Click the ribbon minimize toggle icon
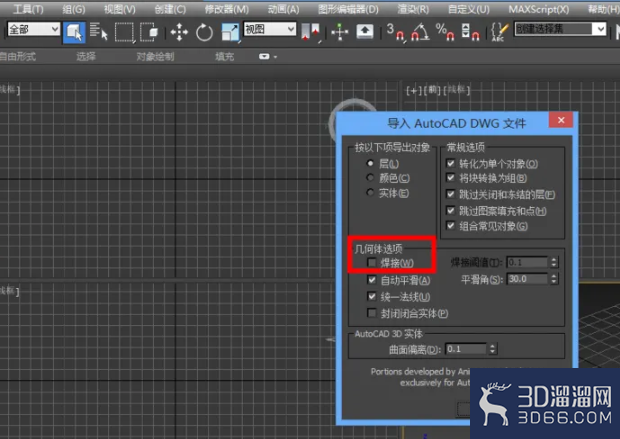The height and width of the screenshot is (439, 620). tap(264, 57)
